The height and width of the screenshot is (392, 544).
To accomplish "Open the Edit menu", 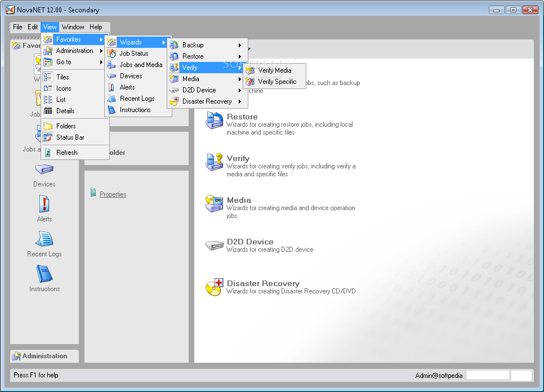I will pyautogui.click(x=33, y=27).
